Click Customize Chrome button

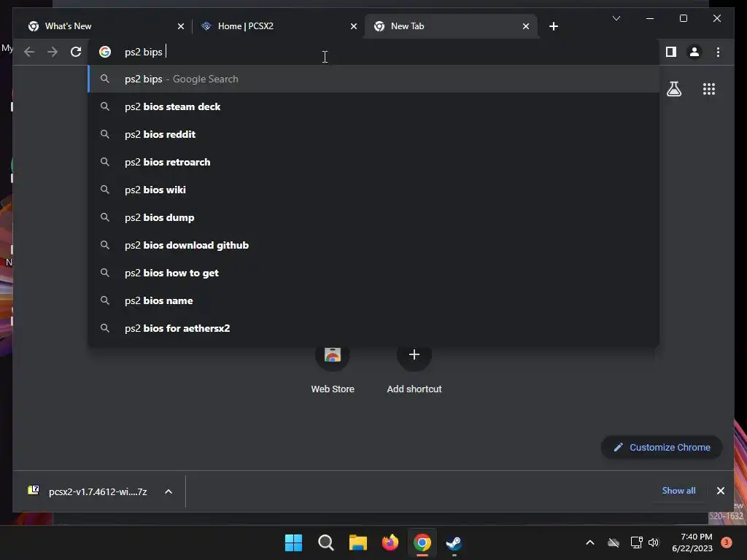(x=662, y=447)
